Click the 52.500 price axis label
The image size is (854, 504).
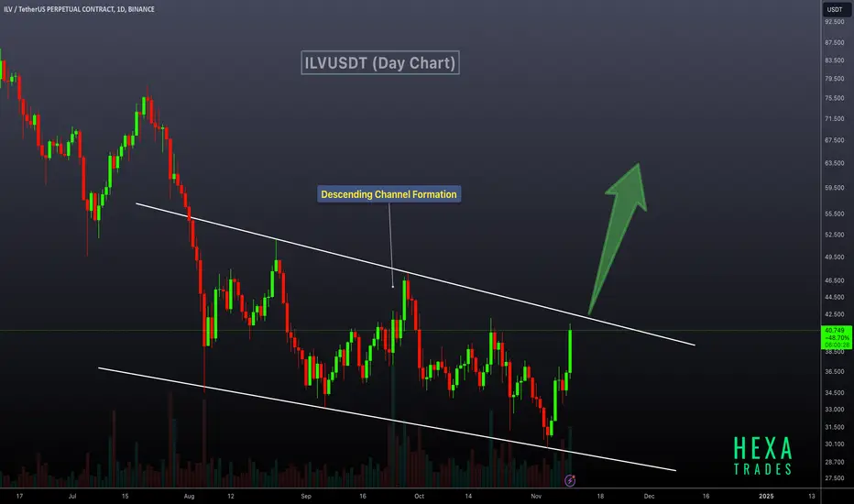(835, 235)
